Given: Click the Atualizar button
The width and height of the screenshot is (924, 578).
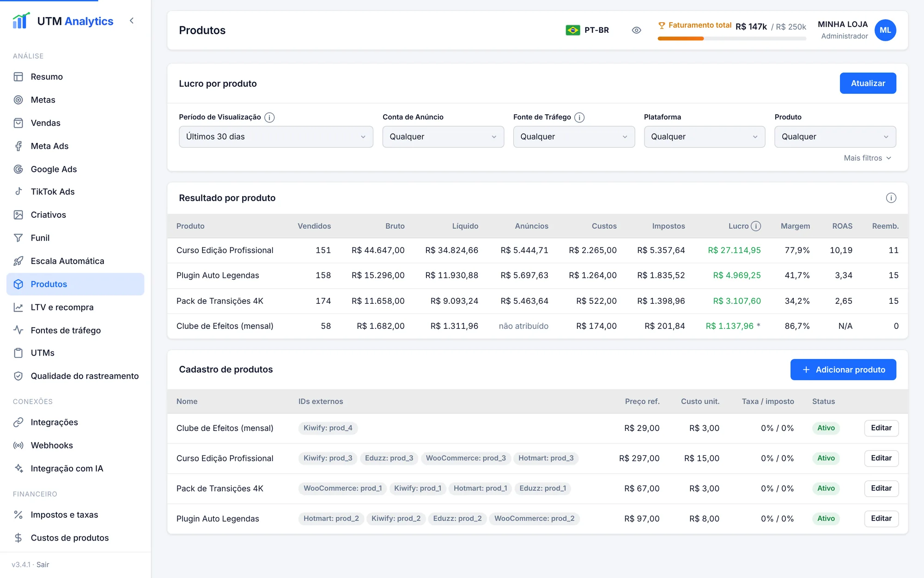Looking at the screenshot, I should (868, 83).
